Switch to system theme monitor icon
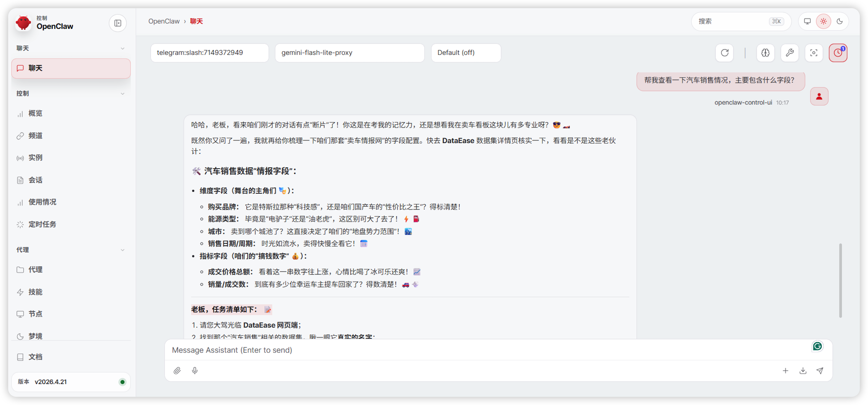 coord(807,21)
